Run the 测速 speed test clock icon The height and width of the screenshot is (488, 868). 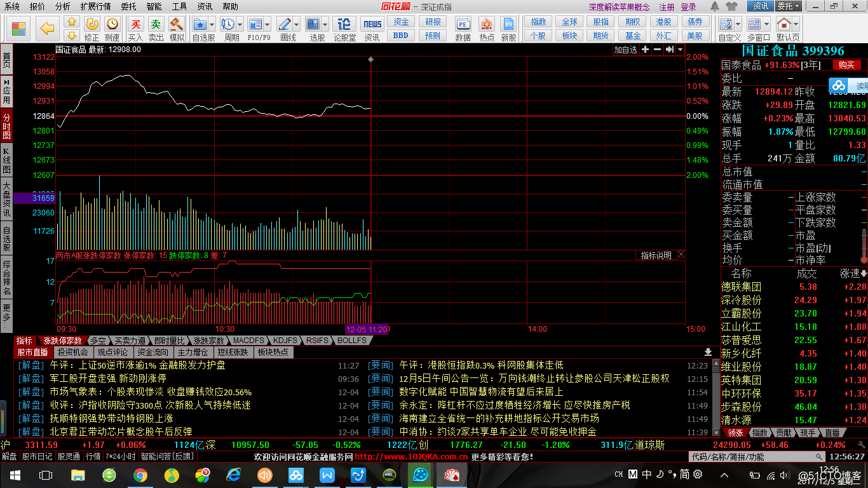click(112, 24)
